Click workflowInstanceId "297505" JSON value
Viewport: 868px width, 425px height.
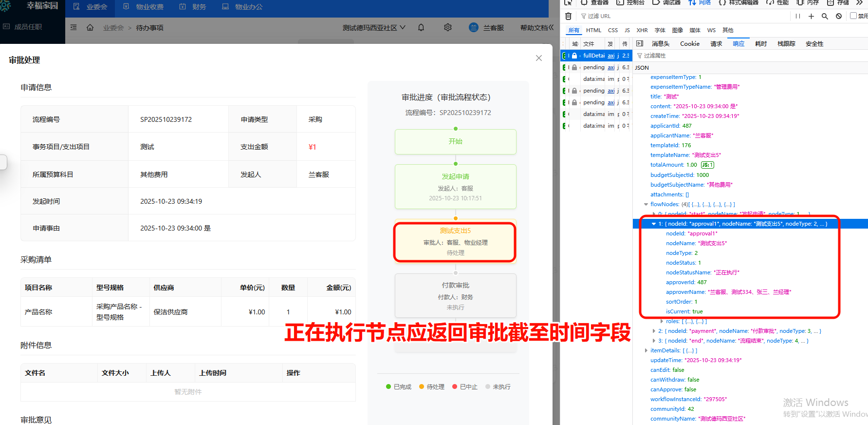pyautogui.click(x=715, y=399)
